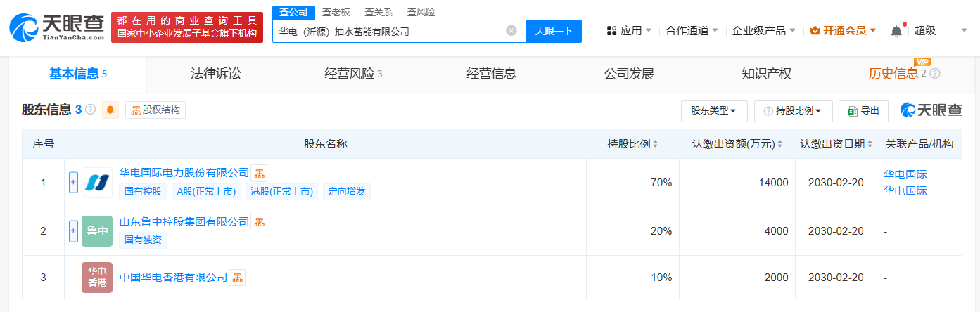Click the 国有独资 tag
Viewport: 980px width, 312px height.
pyautogui.click(x=143, y=240)
